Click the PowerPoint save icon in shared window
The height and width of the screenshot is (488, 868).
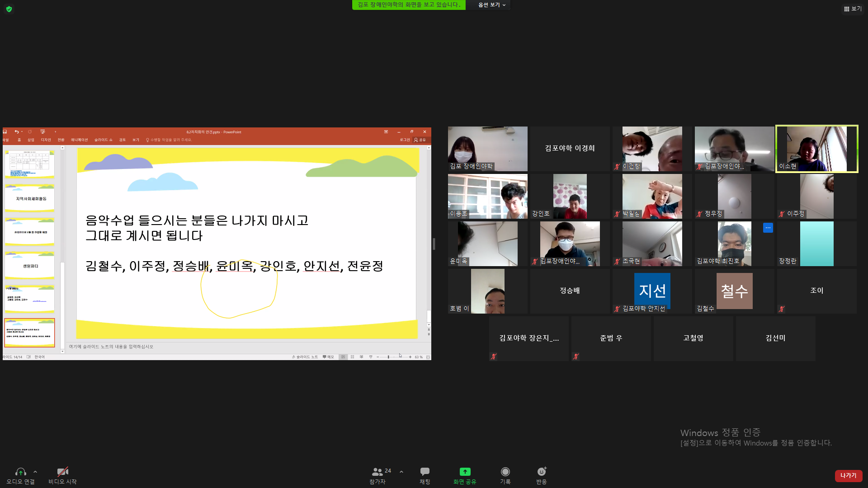tap(5, 132)
